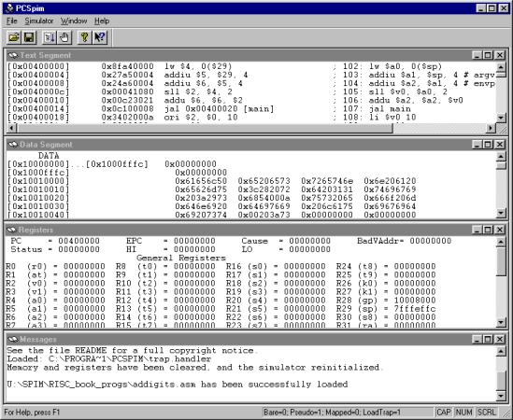Close the Data Segment window
The image size is (513, 420).
pyautogui.click(x=500, y=145)
